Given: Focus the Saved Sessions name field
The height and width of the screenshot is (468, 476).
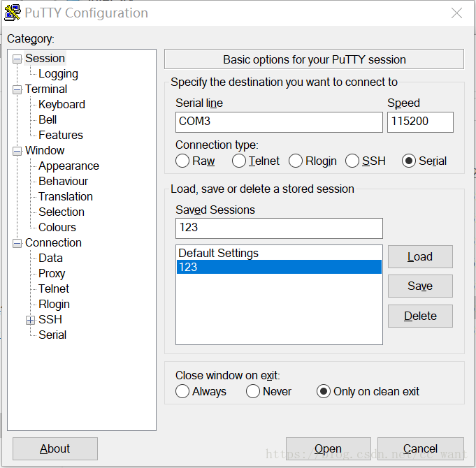Looking at the screenshot, I should 279,228.
